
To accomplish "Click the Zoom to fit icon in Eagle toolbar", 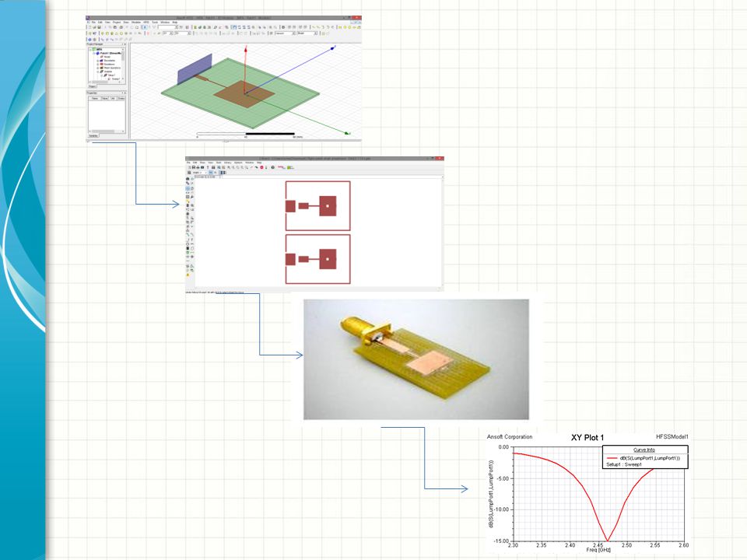I will [229, 167].
